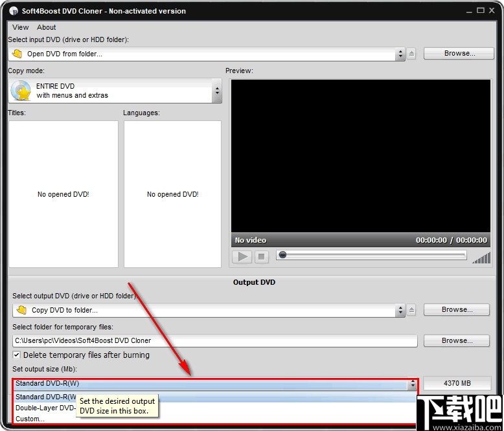
Task: Browse for the temporary files folder
Action: (457, 341)
